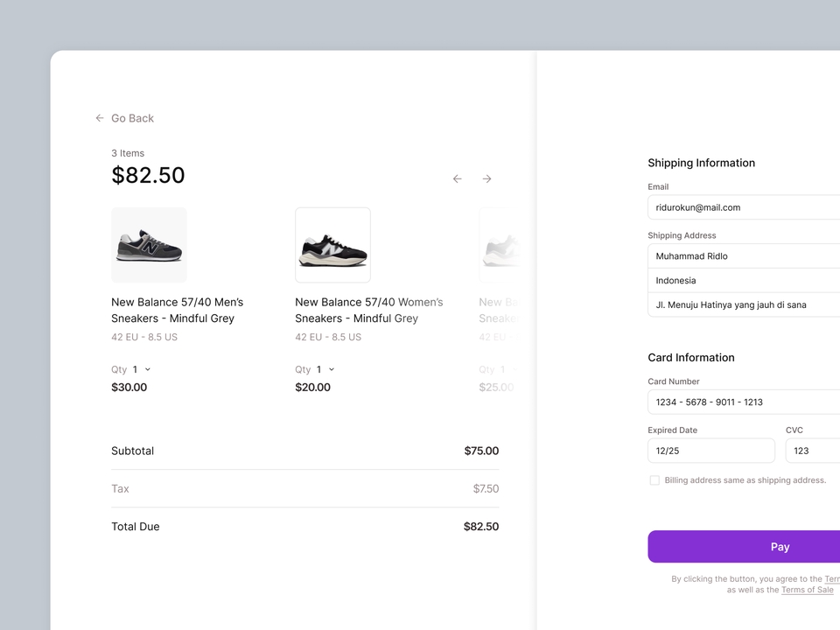Click the Shipping Information heading
The width and height of the screenshot is (840, 630).
701,163
